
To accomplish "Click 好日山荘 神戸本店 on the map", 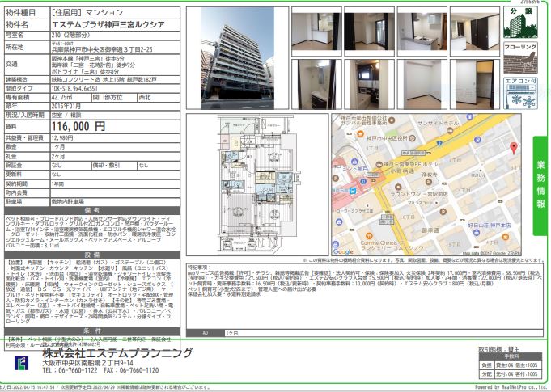I will tap(490, 225).
